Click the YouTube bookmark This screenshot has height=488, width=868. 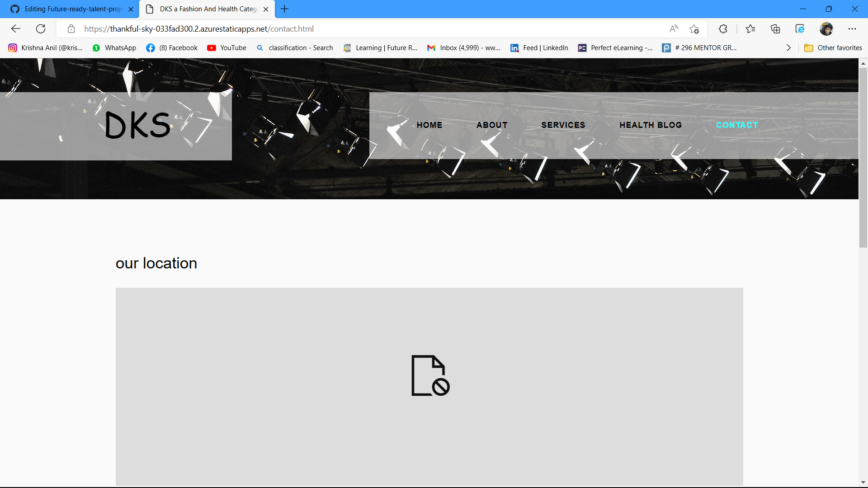point(227,48)
